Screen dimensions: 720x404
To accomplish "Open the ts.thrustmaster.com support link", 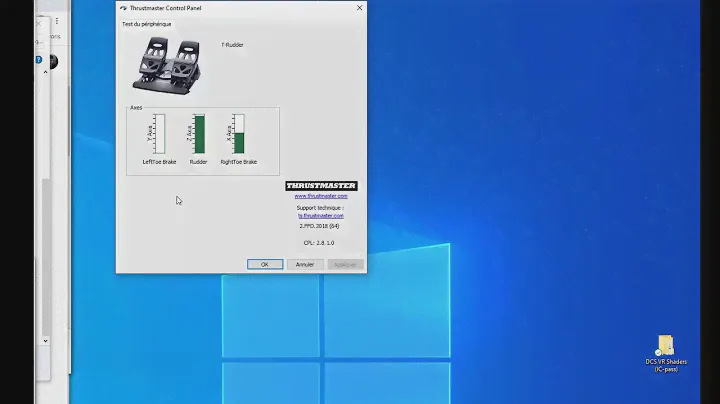I will coord(321,215).
